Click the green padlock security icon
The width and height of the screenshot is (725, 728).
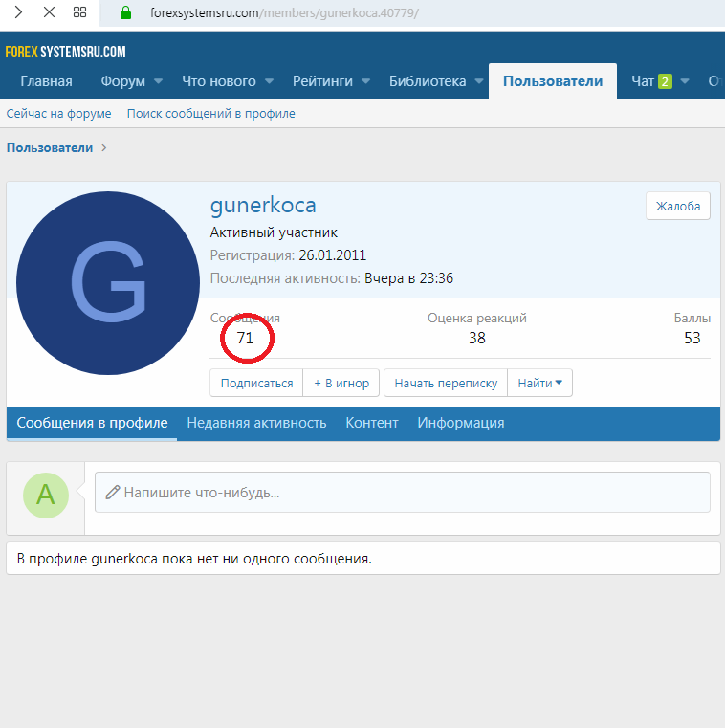point(125,13)
